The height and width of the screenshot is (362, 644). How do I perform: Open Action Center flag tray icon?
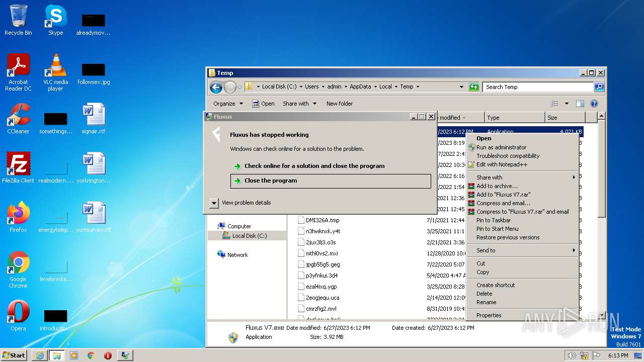(596, 355)
